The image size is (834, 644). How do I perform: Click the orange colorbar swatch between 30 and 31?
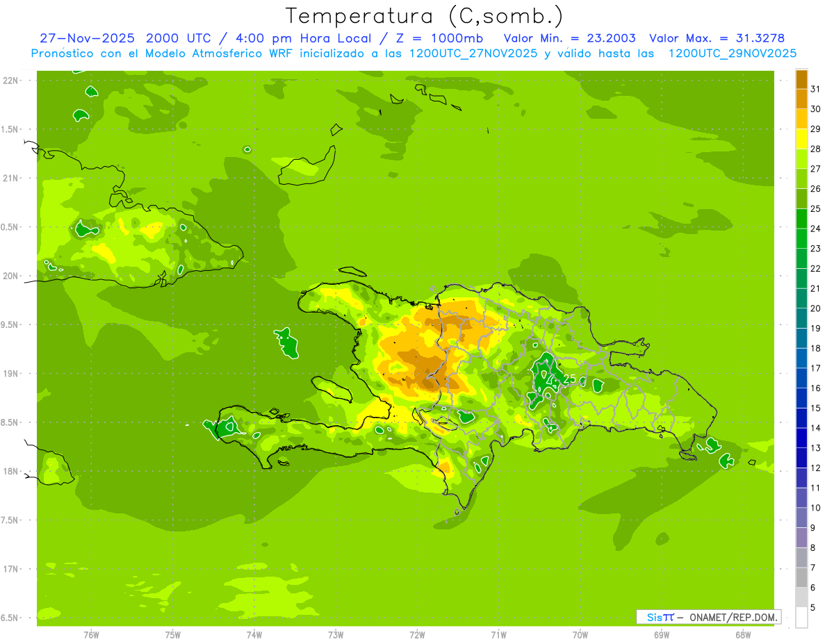click(801, 99)
